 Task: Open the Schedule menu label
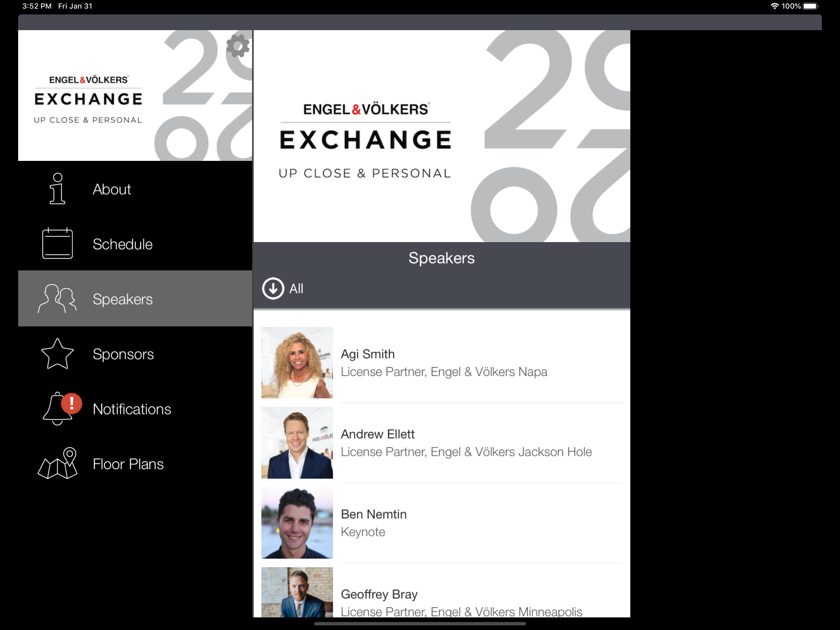(123, 244)
